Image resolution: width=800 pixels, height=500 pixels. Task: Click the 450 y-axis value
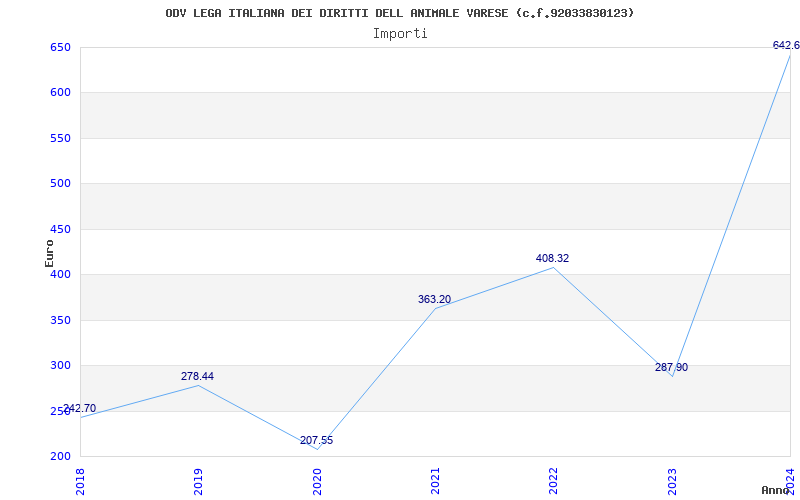point(60,229)
